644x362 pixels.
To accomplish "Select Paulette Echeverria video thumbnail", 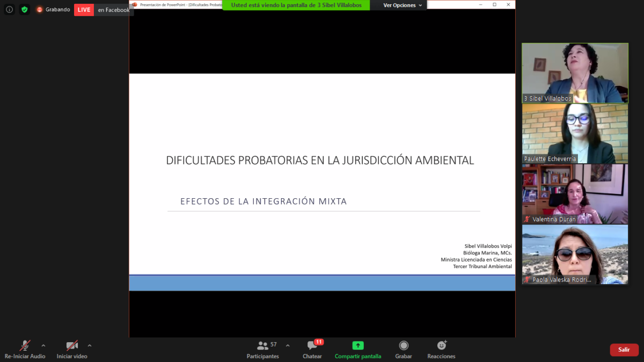I will pyautogui.click(x=575, y=133).
